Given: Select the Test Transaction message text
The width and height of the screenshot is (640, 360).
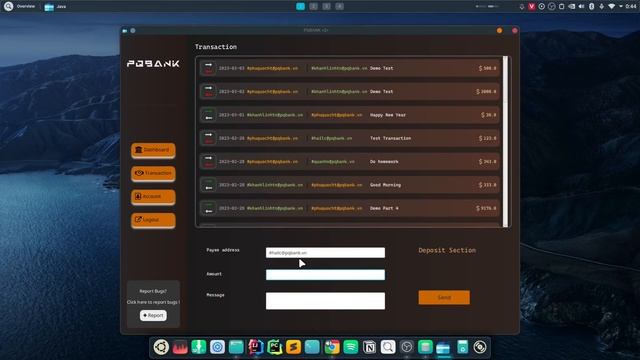Looking at the screenshot, I should pos(390,138).
